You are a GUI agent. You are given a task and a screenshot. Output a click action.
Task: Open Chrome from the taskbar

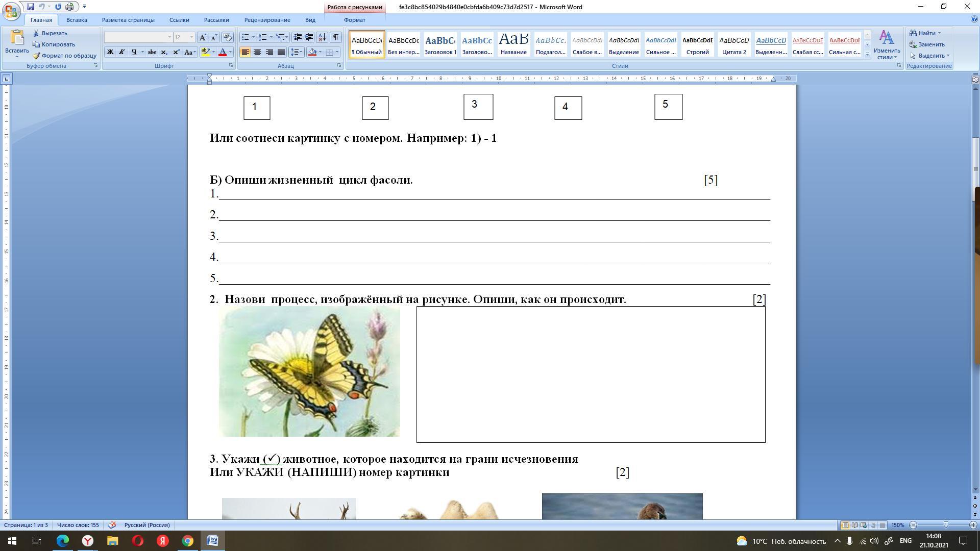188,541
